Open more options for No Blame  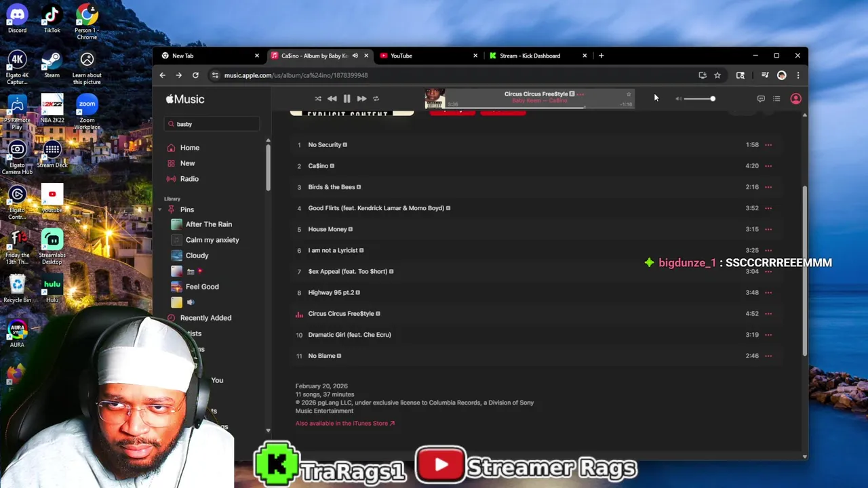[x=768, y=356]
